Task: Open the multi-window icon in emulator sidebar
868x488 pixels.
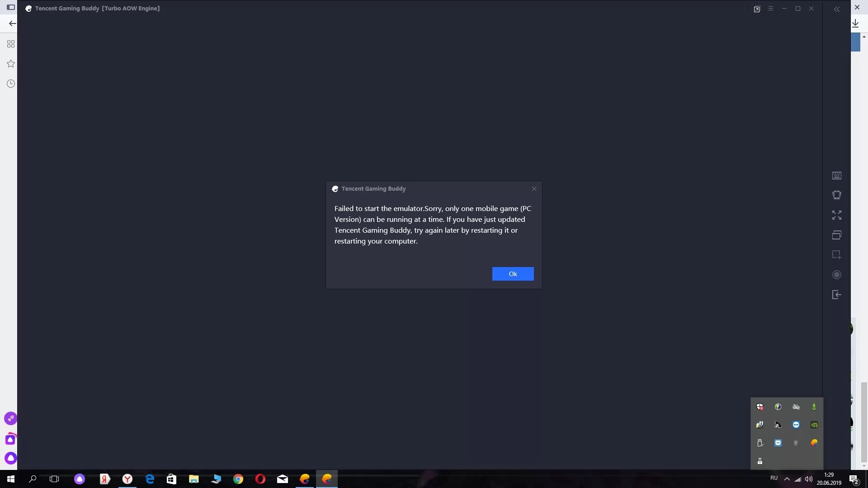Action: [837, 235]
